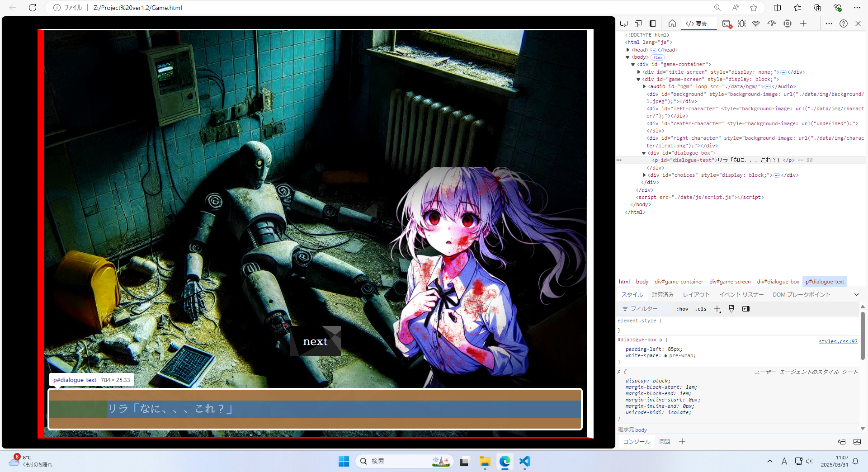Open the styles.css:97 source link
Image resolution: width=868 pixels, height=472 pixels.
pyautogui.click(x=838, y=341)
